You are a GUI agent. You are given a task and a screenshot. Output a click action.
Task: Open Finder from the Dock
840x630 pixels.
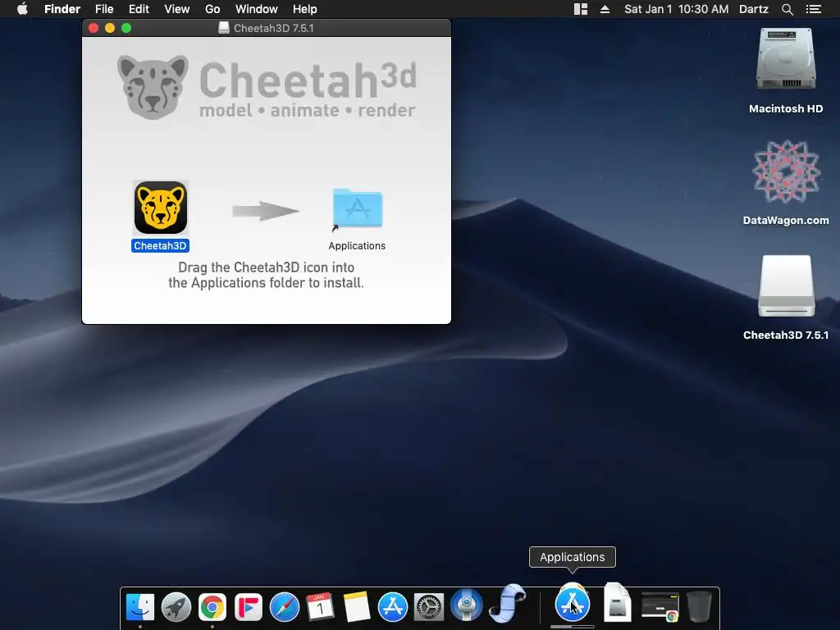click(x=140, y=607)
